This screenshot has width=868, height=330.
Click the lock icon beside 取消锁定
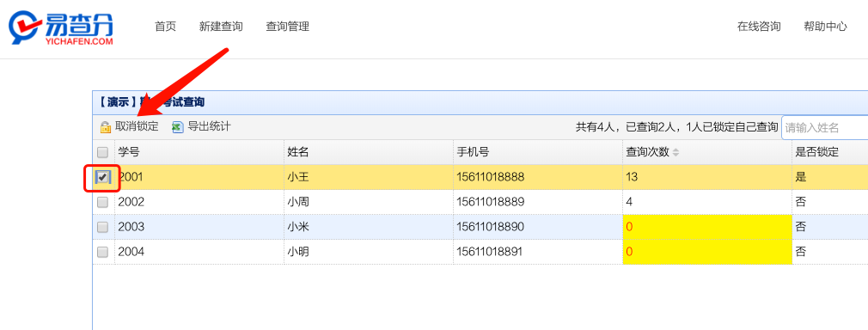click(105, 127)
